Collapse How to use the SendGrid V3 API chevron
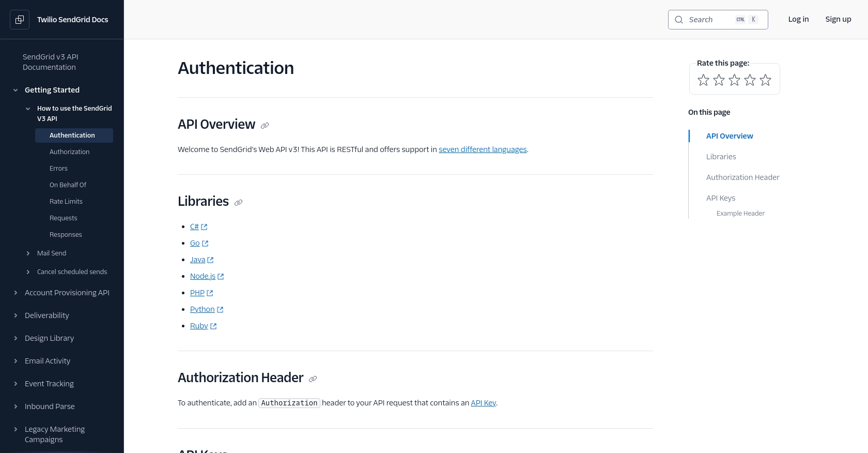 [28, 109]
